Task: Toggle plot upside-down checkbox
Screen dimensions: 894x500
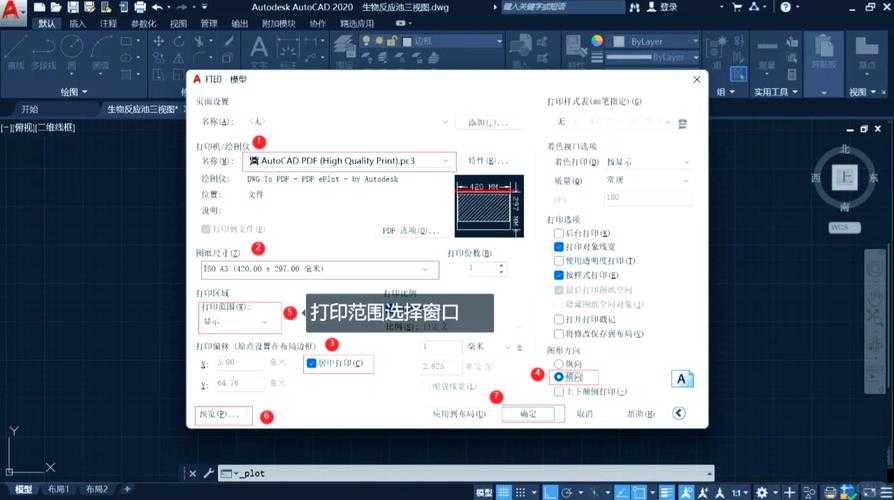Action: [559, 392]
